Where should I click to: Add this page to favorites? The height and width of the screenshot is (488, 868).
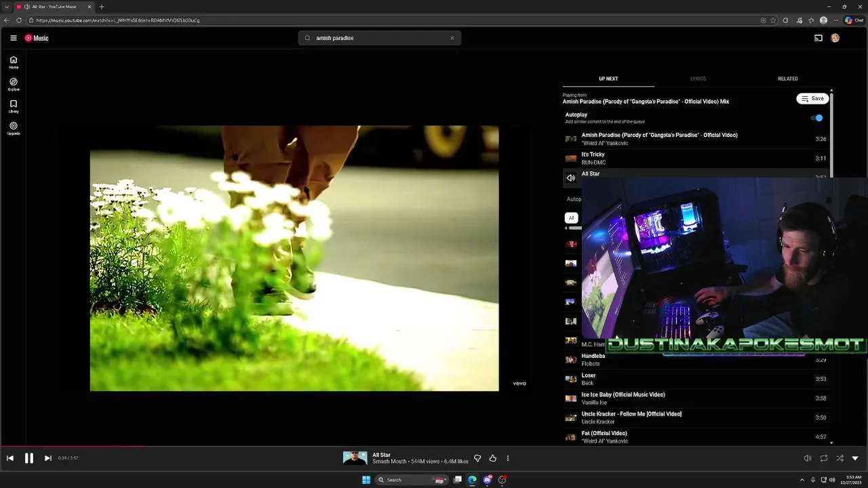(x=773, y=20)
